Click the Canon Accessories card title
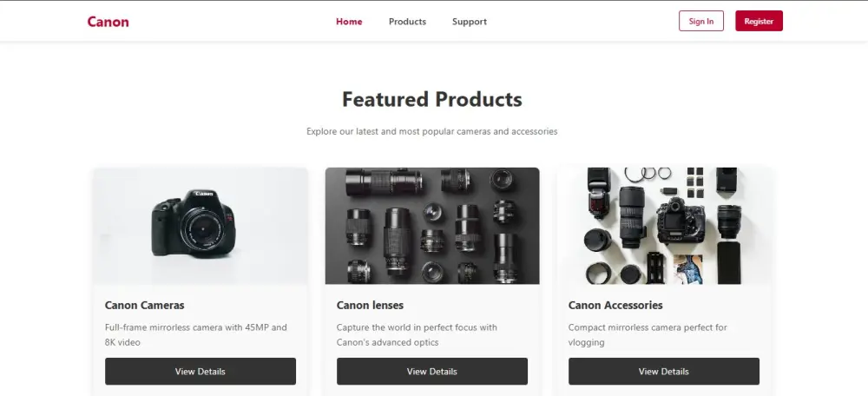Viewport: 868px width, 396px height. [x=615, y=306]
